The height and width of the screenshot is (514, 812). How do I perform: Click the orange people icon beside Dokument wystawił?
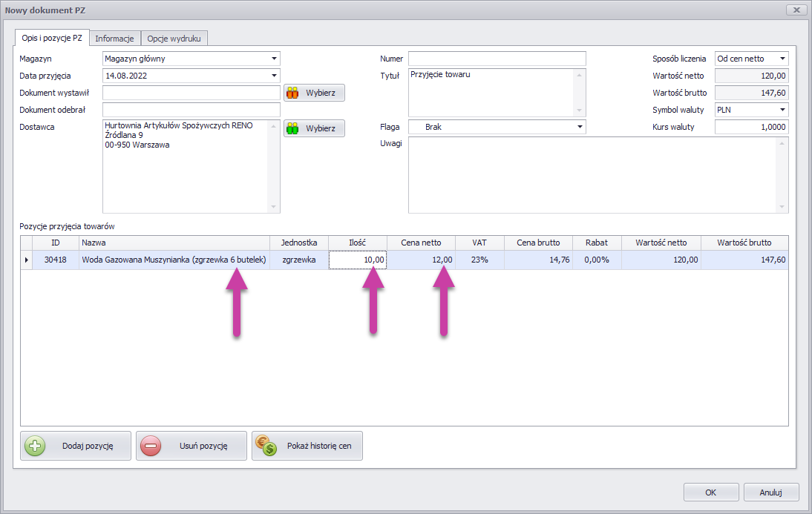(292, 93)
